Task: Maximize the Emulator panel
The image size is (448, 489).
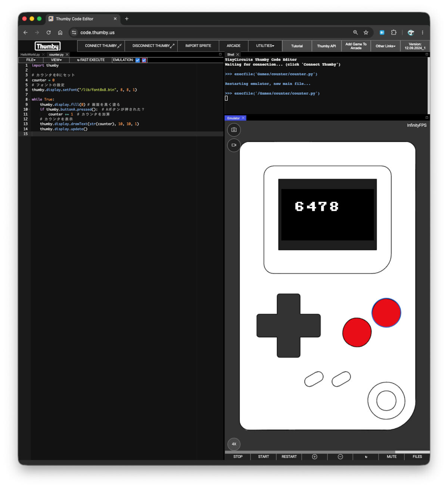Action: tap(427, 118)
